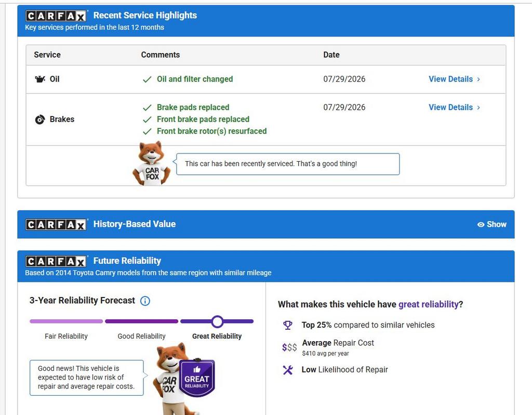Viewport: 532px width, 415px height.
Task: Click the History-Based Value heading
Action: pos(135,224)
